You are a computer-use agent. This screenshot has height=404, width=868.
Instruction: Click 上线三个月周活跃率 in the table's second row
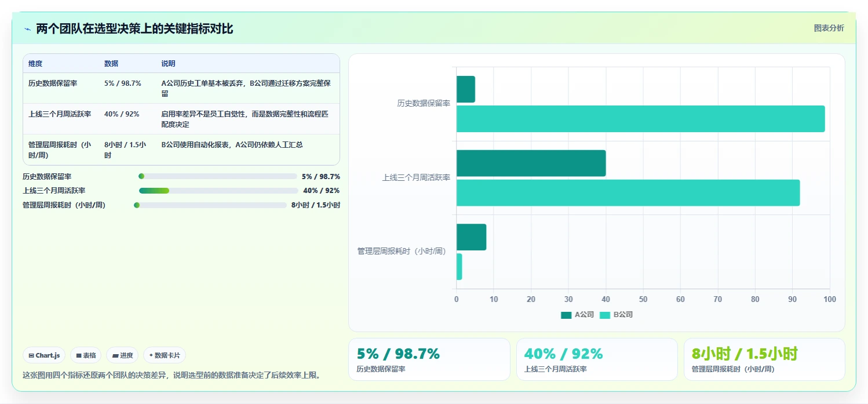coord(60,114)
